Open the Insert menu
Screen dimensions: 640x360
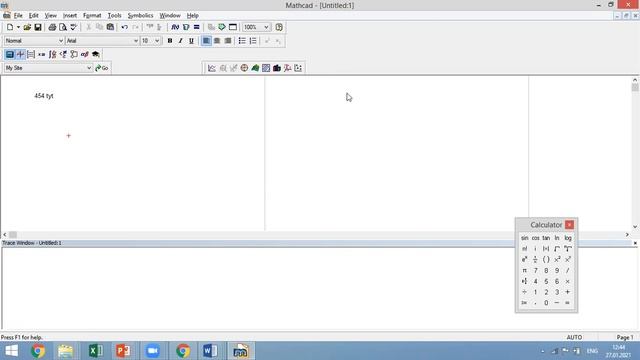click(x=70, y=16)
